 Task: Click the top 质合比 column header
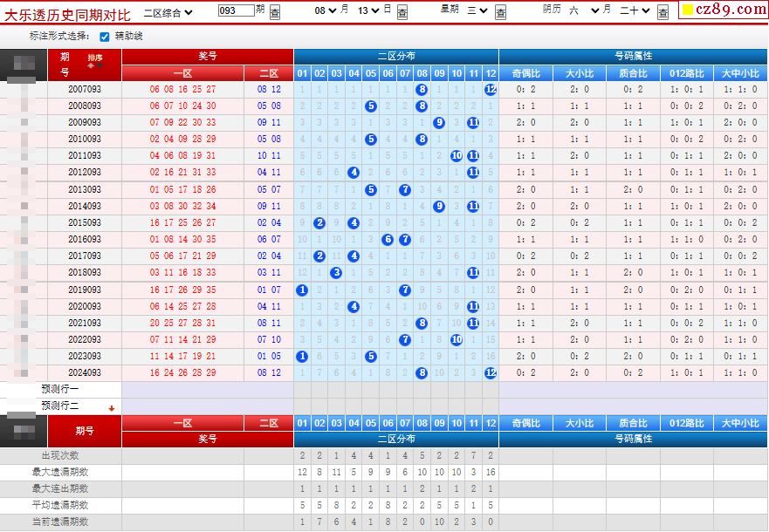coord(633,73)
